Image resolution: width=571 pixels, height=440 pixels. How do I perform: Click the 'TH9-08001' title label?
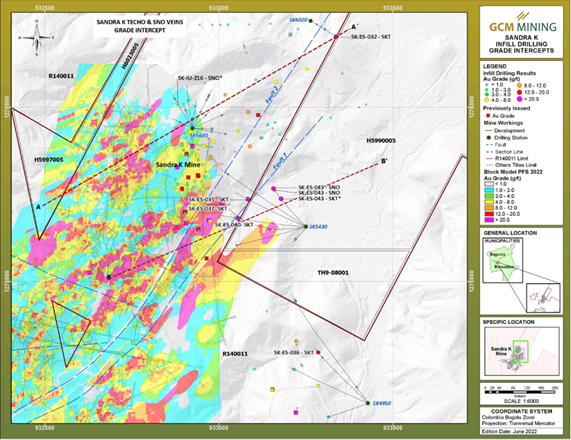coord(332,272)
